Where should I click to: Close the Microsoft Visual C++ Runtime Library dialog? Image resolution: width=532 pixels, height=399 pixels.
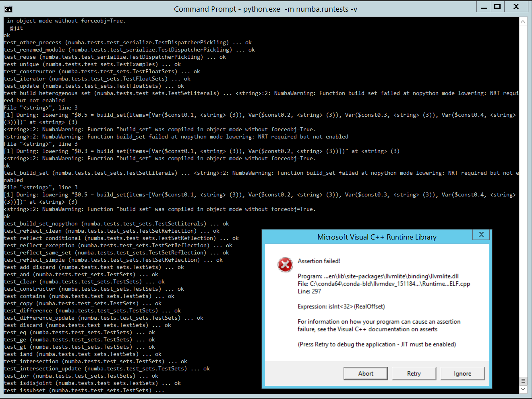(481, 235)
